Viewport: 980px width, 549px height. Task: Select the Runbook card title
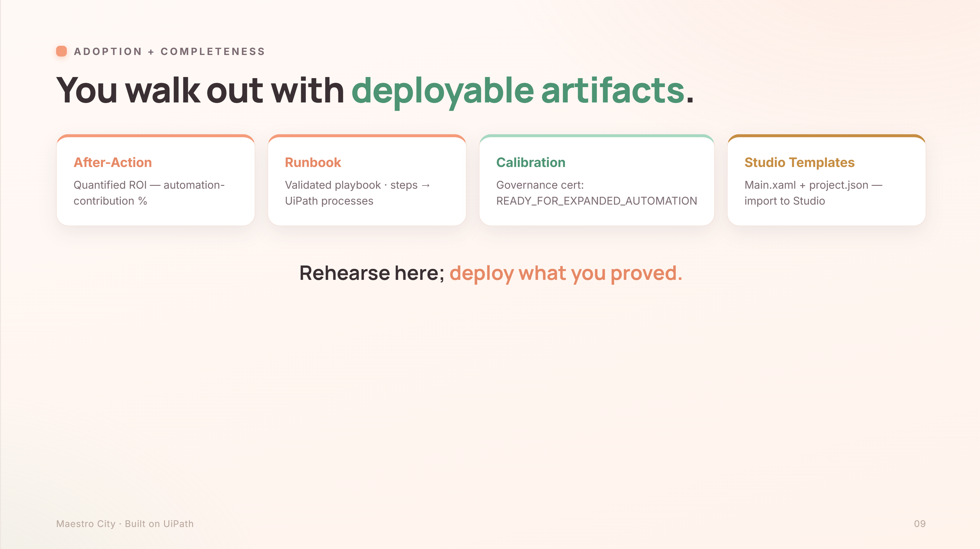click(313, 162)
